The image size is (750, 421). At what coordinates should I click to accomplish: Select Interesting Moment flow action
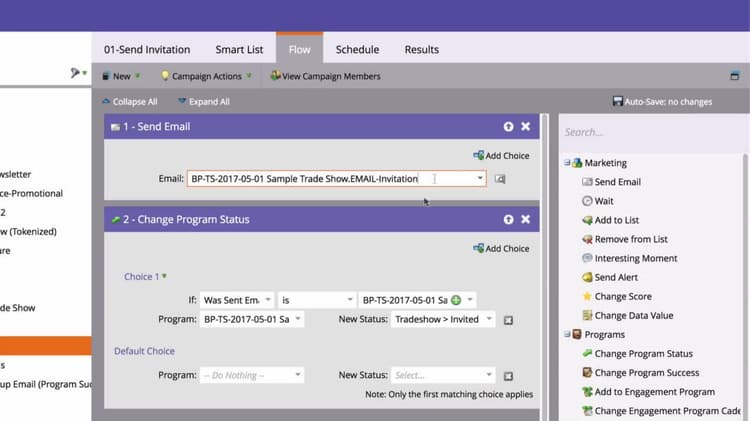[629, 258]
